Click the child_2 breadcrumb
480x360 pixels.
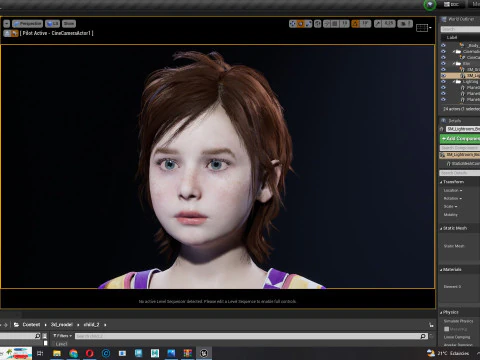click(x=91, y=325)
